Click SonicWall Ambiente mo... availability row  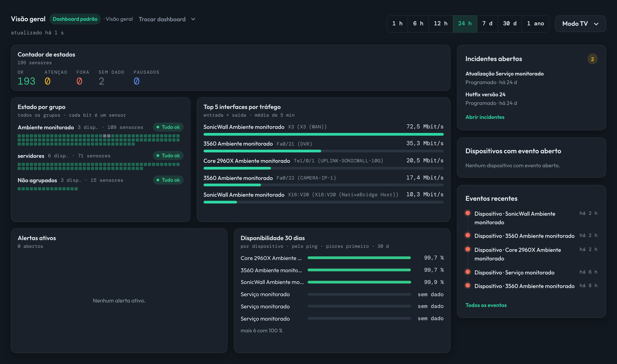pos(342,282)
